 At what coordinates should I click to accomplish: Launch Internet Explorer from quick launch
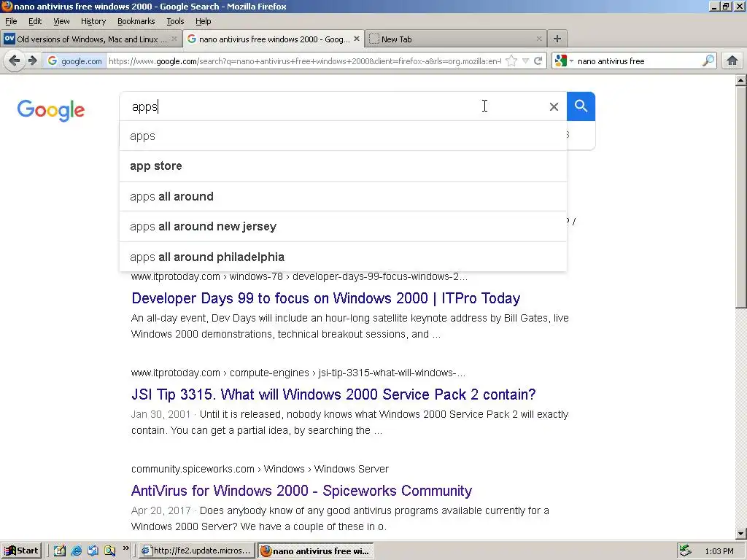[76, 551]
